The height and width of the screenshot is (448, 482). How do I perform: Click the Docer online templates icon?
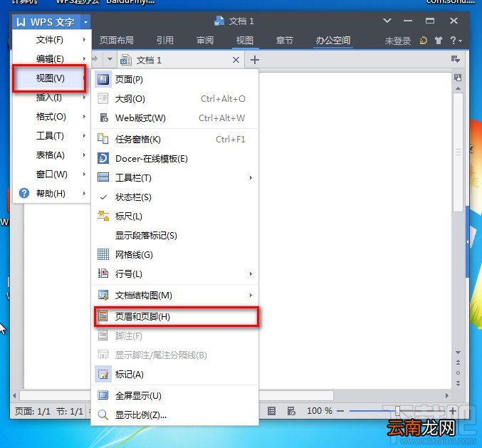pos(103,158)
